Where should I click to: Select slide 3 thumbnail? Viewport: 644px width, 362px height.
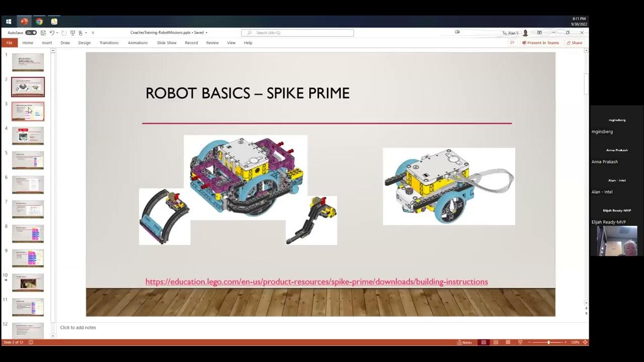(28, 112)
